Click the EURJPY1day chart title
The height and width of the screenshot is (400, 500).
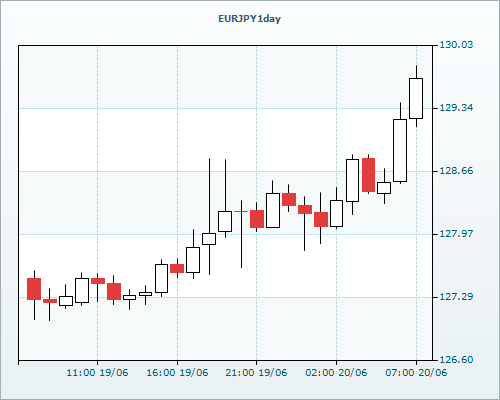[x=249, y=19]
